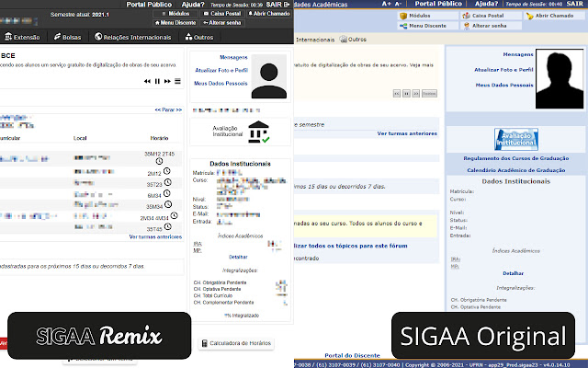Viewport: 588px width, 368px height.
Task: Click the SAIR logout icon in Remix header
Action: (287, 5)
